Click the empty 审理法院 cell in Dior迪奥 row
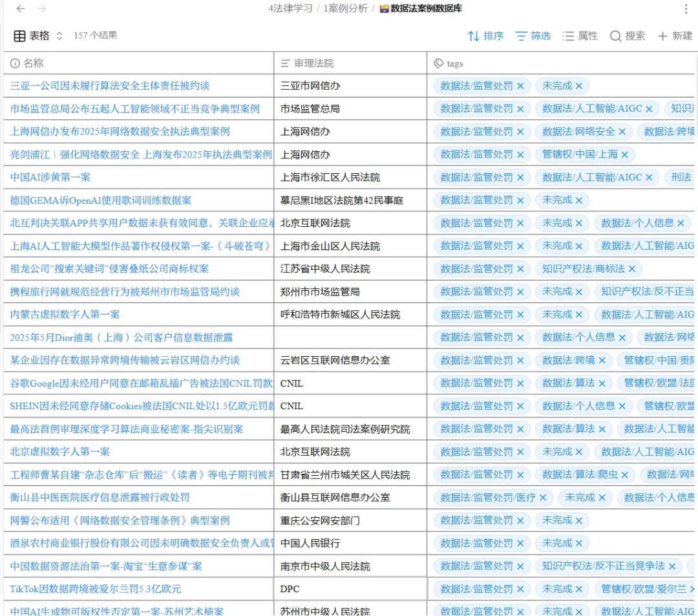Screen dimensions: 698x616 click(350, 337)
